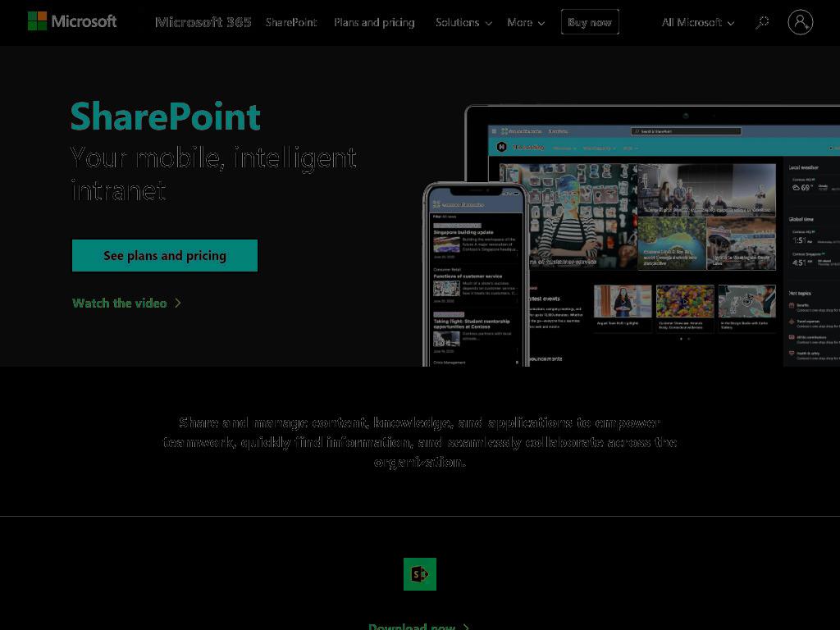Click the Microsoft 365 link

point(203,22)
